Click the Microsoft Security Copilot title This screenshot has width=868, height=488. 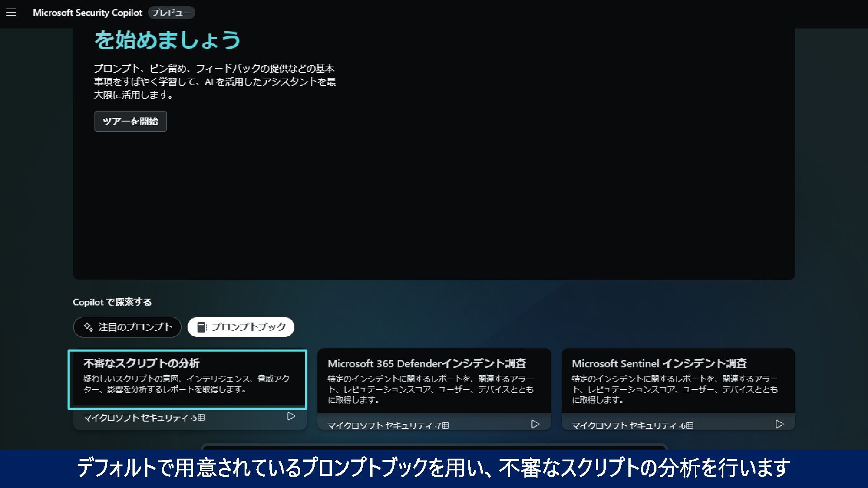click(x=87, y=13)
